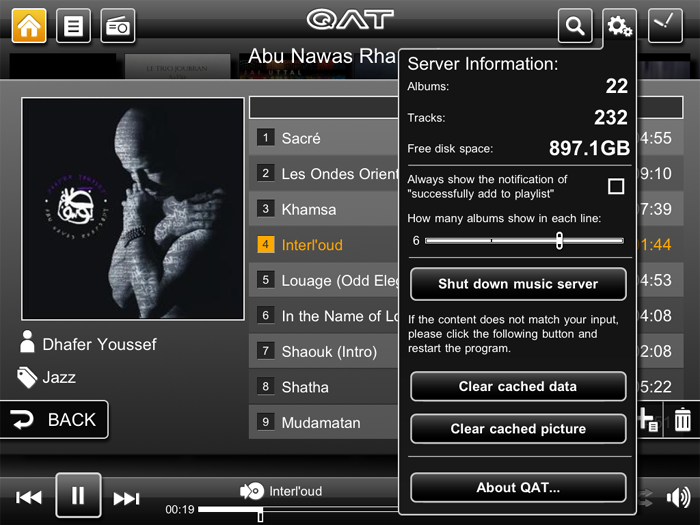Click the search magnifier icon
The image size is (700, 525).
[x=575, y=25]
